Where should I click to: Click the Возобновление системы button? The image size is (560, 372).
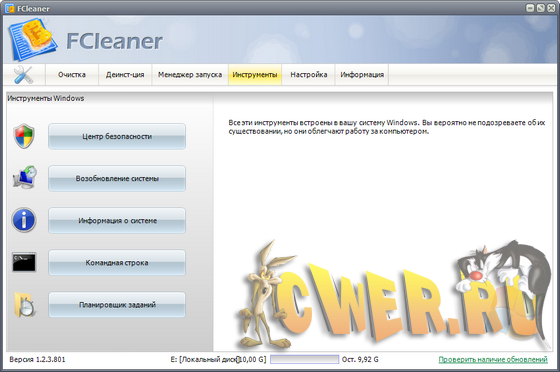[117, 179]
